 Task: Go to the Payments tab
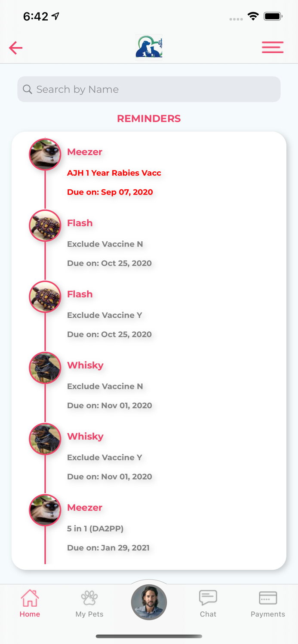coord(268,603)
